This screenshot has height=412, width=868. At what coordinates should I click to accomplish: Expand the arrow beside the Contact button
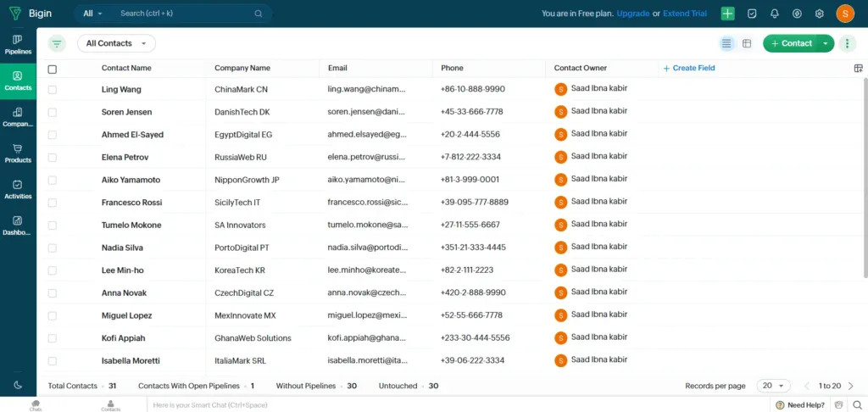point(826,43)
